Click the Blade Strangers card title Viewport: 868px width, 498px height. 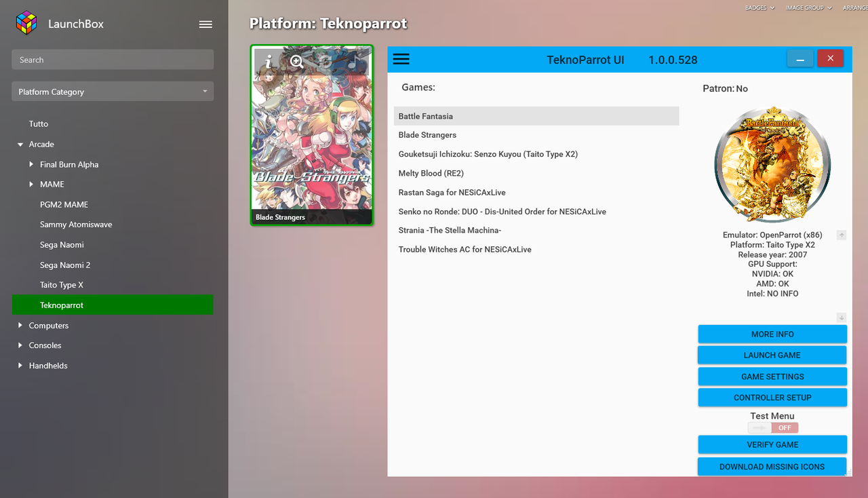point(280,217)
